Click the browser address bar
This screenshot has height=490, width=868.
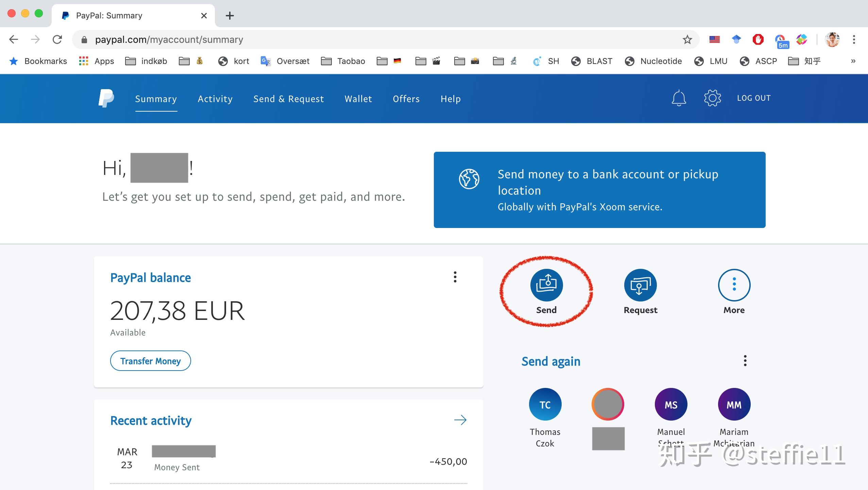(x=374, y=40)
